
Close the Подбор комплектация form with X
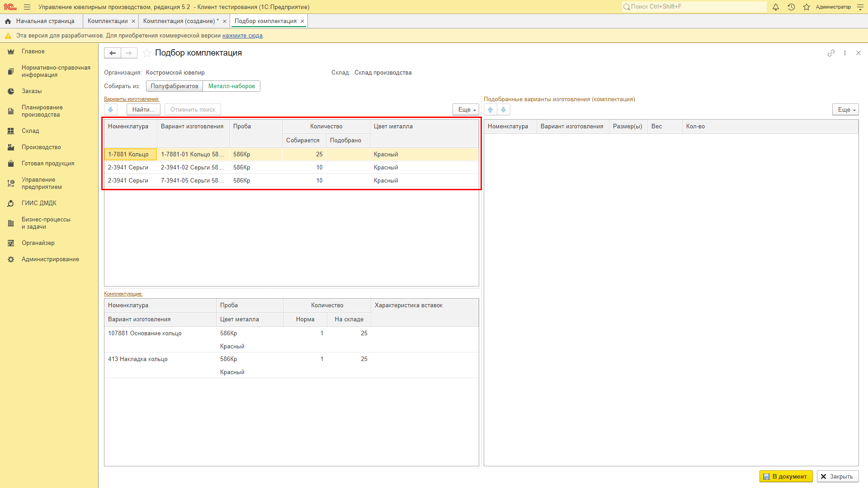click(859, 53)
